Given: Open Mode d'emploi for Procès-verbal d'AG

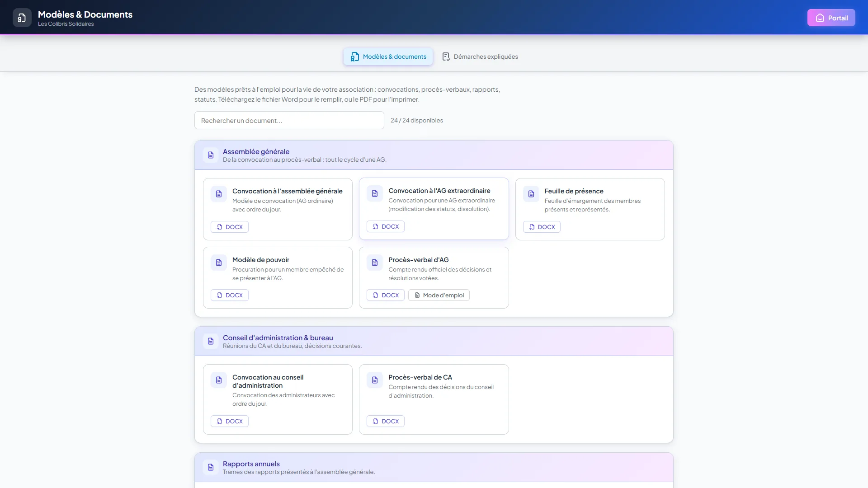Looking at the screenshot, I should 439,295.
